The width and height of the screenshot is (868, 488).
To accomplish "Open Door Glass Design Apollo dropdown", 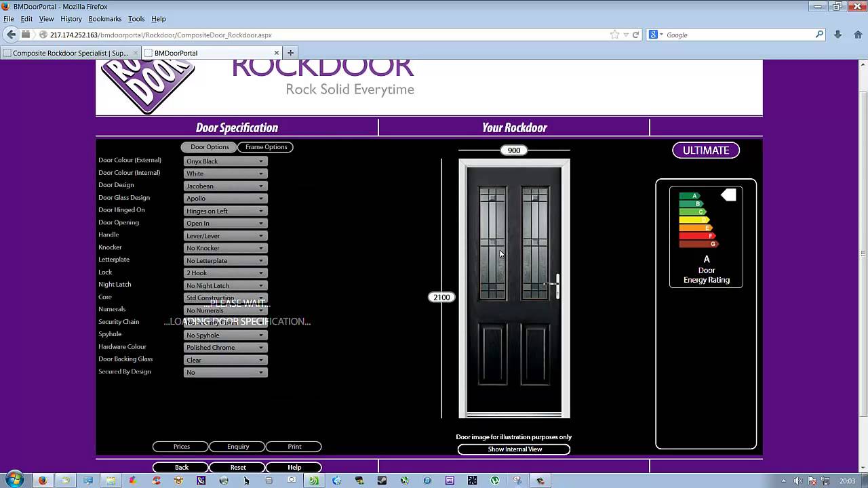I will pos(225,199).
